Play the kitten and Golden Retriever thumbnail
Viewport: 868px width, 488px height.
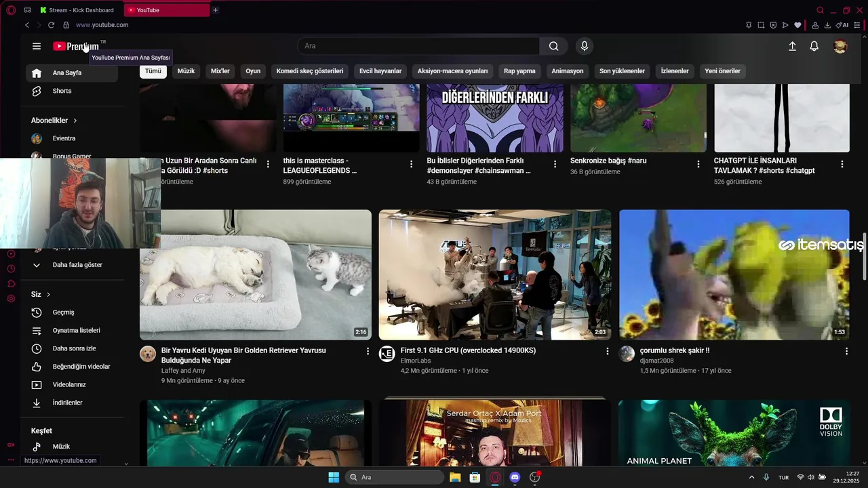[x=256, y=274]
